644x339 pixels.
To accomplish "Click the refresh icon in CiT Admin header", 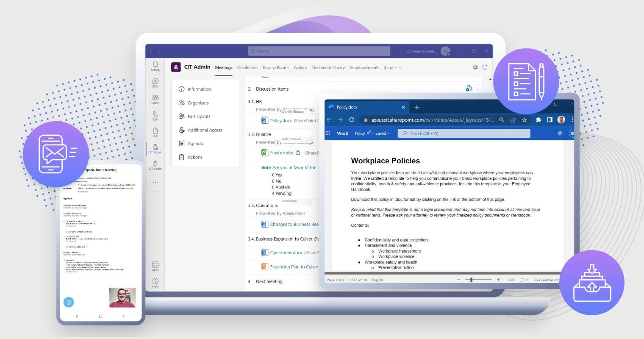I will [485, 67].
